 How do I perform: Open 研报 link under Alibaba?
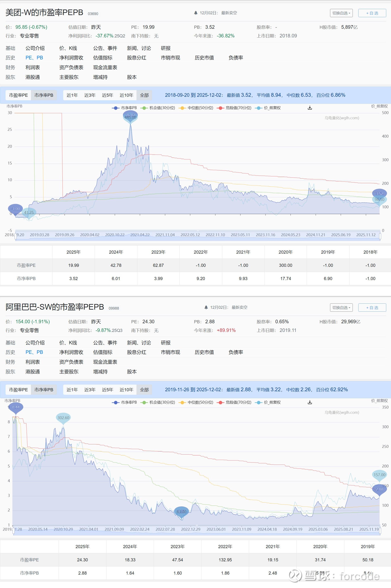coord(166,342)
